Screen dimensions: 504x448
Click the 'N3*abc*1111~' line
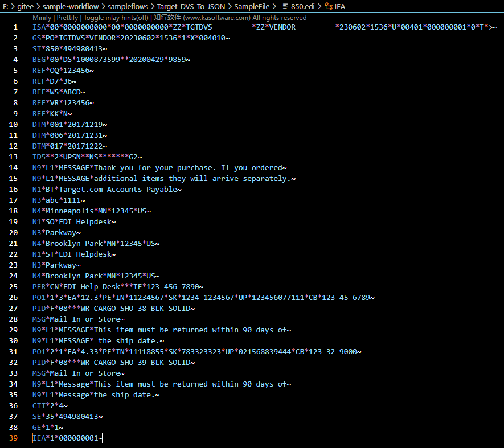59,200
